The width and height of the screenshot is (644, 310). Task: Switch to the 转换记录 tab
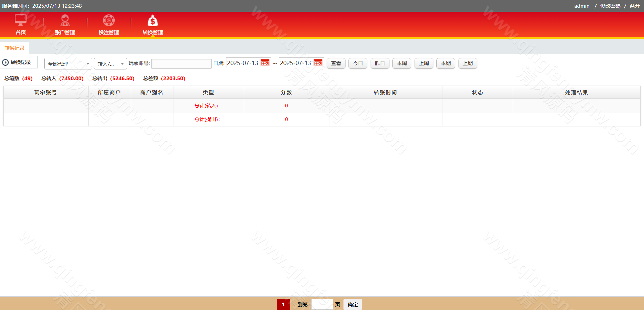[x=15, y=48]
